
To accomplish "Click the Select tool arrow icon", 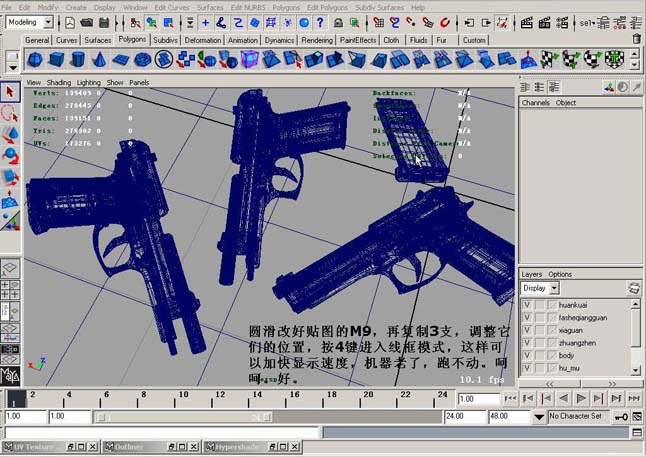I will tap(10, 91).
